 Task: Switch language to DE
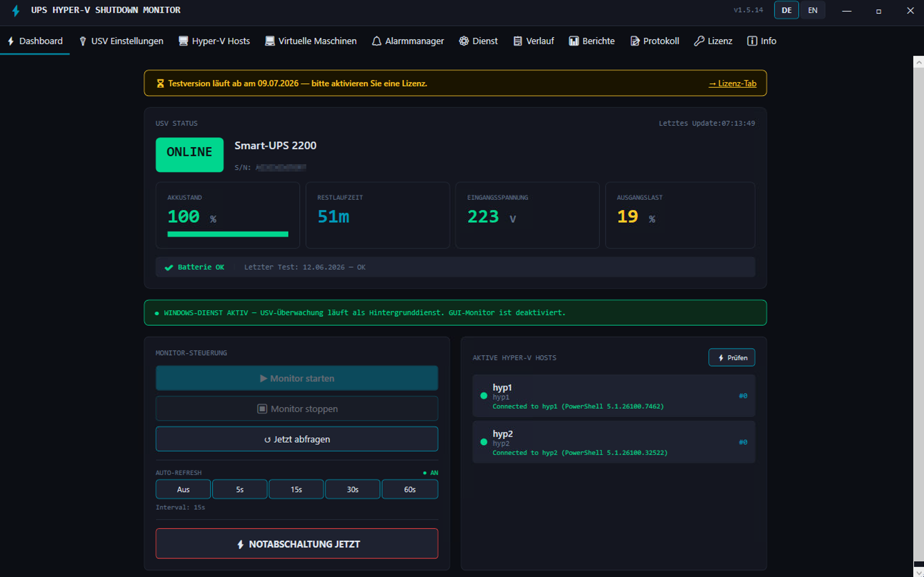point(786,10)
